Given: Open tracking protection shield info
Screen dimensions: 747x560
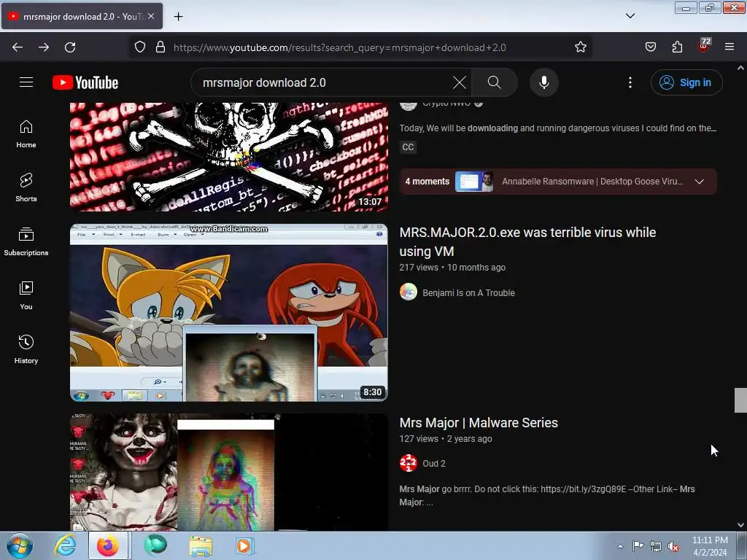Looking at the screenshot, I should point(139,47).
